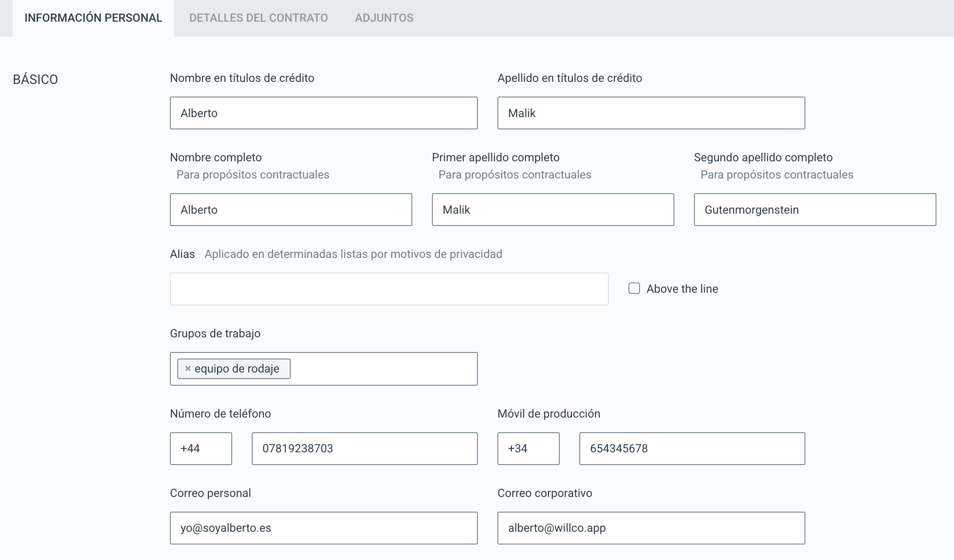This screenshot has width=954, height=560.
Task: Remove the 'equipo de rodaje' tag
Action: tap(188, 368)
